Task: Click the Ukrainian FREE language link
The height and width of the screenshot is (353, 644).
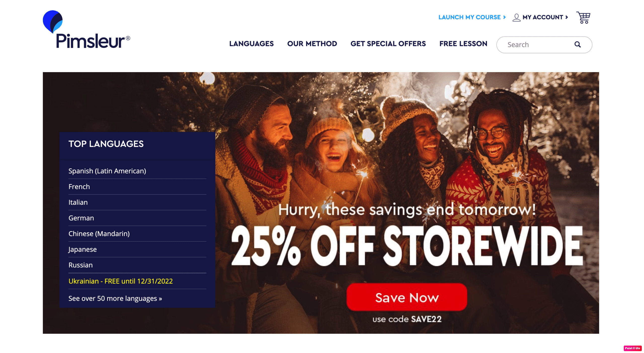Action: pyautogui.click(x=121, y=280)
